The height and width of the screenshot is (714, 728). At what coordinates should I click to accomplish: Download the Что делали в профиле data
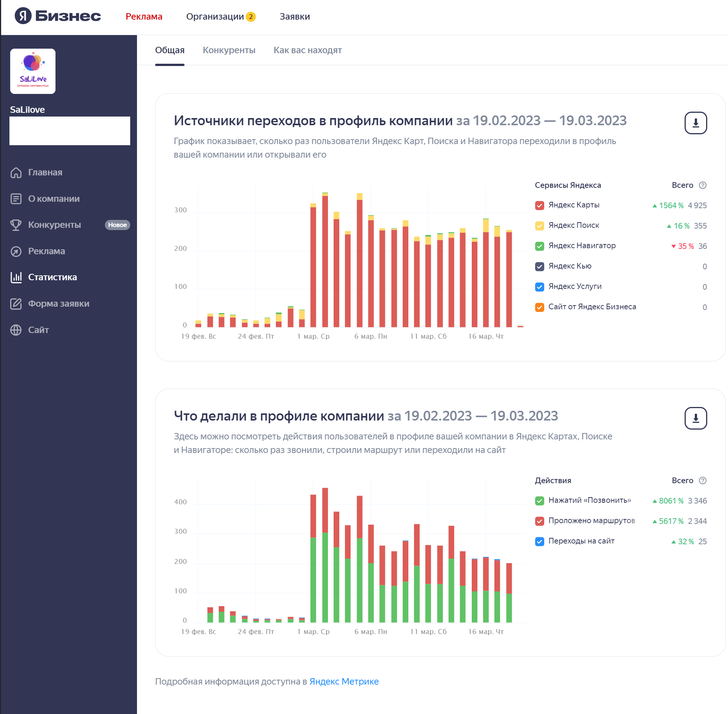pyautogui.click(x=696, y=418)
